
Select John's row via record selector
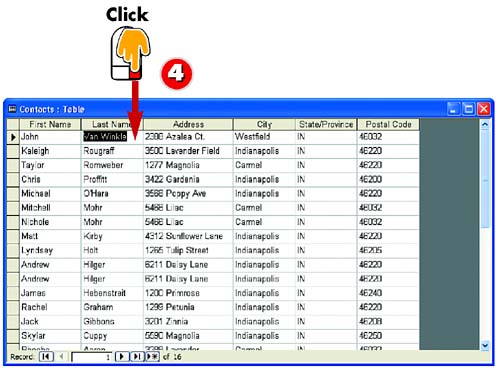point(13,137)
